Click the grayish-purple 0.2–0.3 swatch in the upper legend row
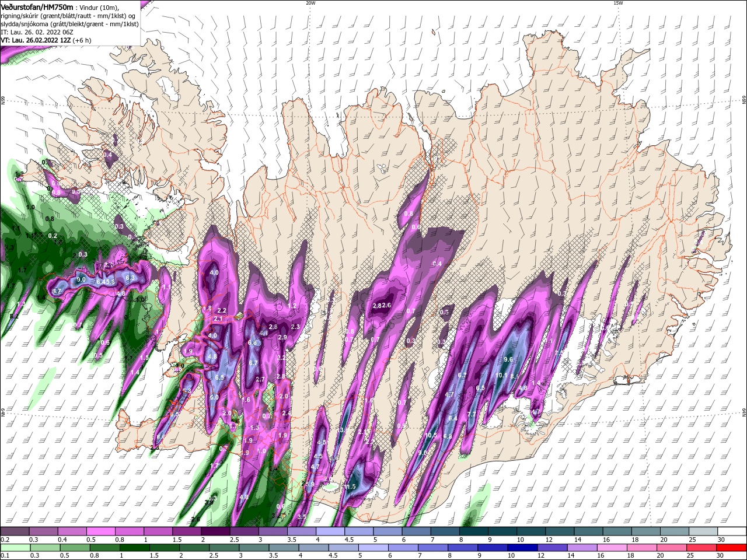The height and width of the screenshot is (560, 747). (15, 532)
